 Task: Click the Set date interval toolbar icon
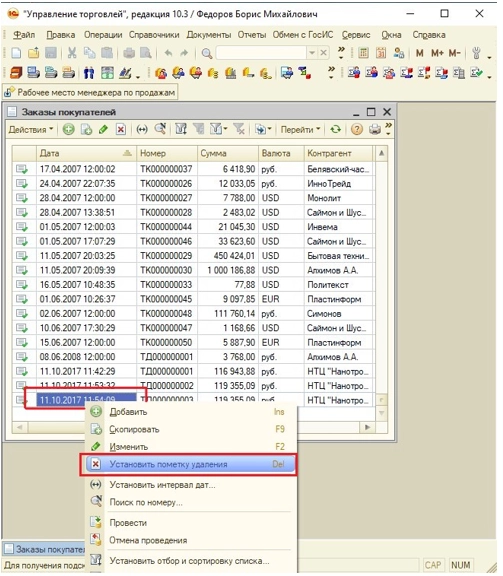click(142, 129)
